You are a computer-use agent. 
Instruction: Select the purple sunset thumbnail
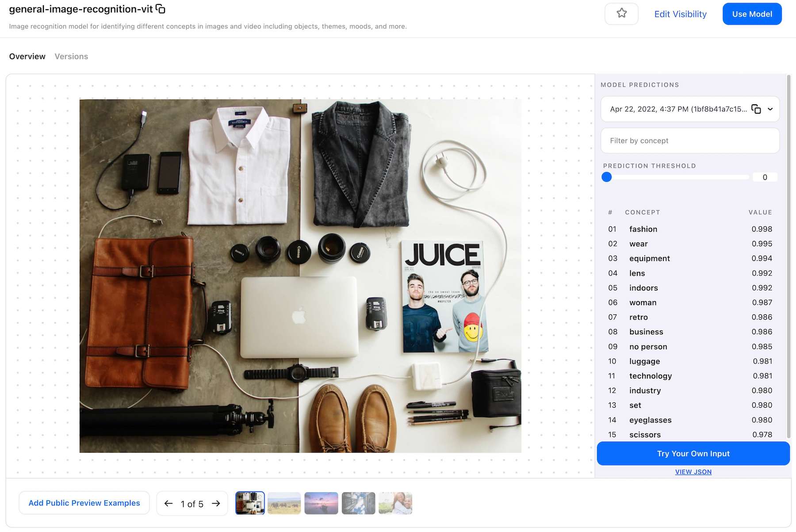[x=321, y=503]
